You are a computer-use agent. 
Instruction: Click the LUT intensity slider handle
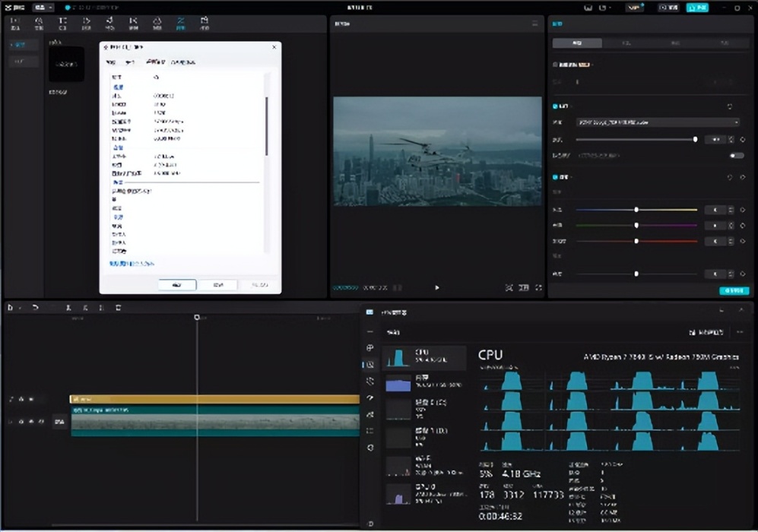point(695,140)
